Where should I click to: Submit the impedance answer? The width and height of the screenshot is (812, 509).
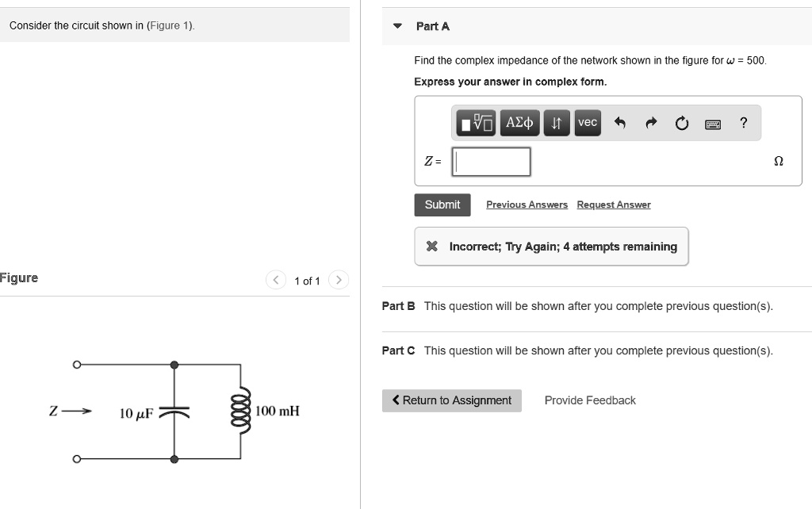pyautogui.click(x=442, y=205)
